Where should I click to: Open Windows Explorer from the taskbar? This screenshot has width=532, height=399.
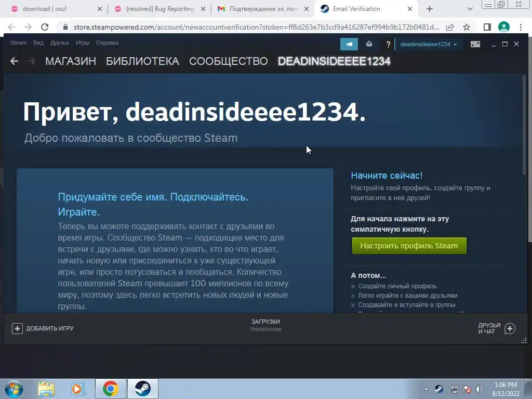[x=46, y=389]
